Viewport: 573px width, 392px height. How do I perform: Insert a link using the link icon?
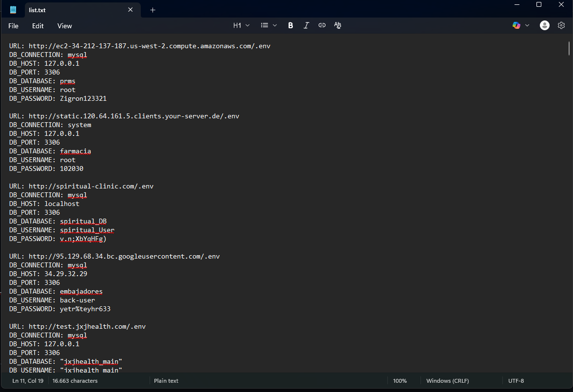click(322, 25)
